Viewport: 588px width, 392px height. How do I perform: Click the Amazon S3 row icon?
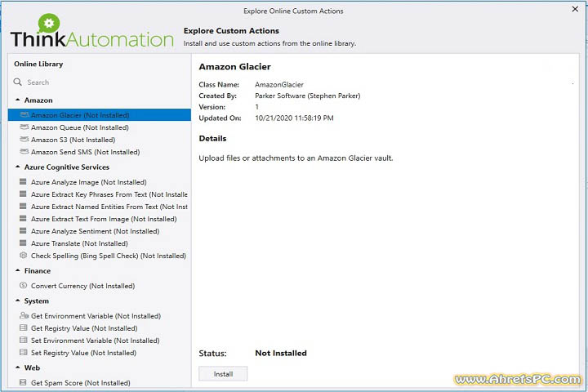pos(24,140)
